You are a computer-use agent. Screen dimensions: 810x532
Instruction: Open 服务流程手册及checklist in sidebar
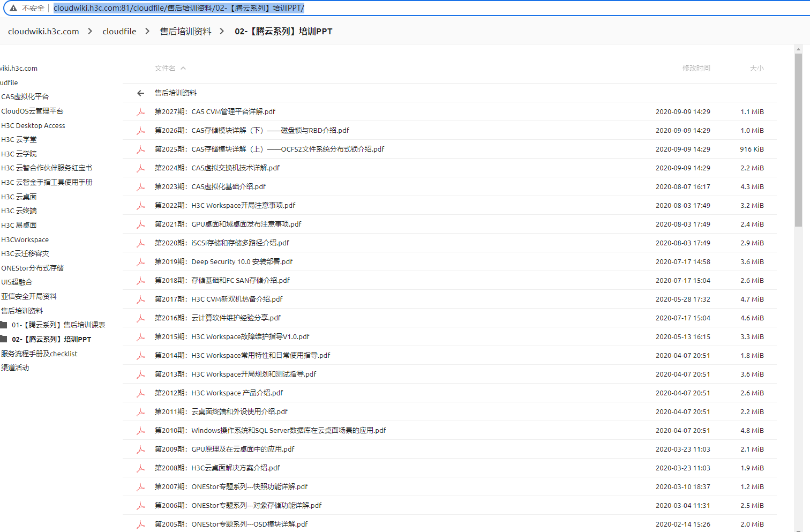pos(39,354)
